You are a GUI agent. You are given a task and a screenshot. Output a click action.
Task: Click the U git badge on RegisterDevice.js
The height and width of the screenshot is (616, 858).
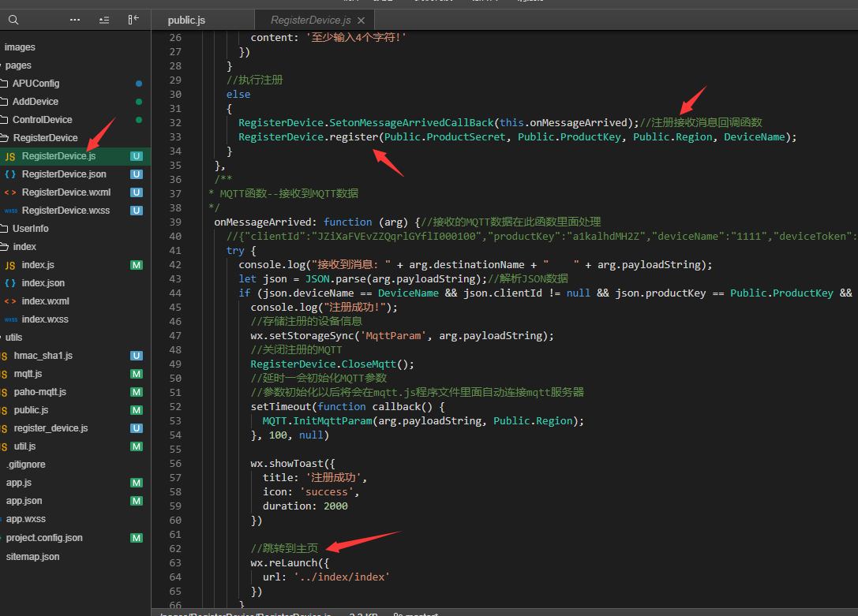coord(137,156)
